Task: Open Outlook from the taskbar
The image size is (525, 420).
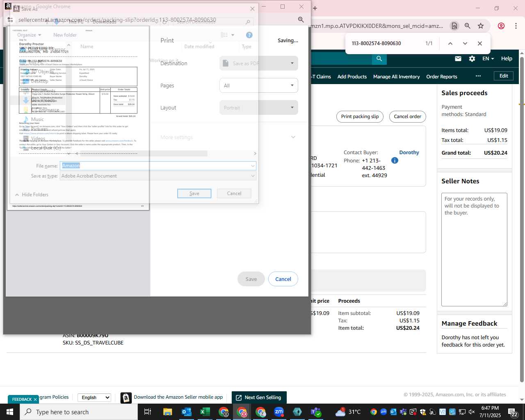Action: pyautogui.click(x=186, y=412)
